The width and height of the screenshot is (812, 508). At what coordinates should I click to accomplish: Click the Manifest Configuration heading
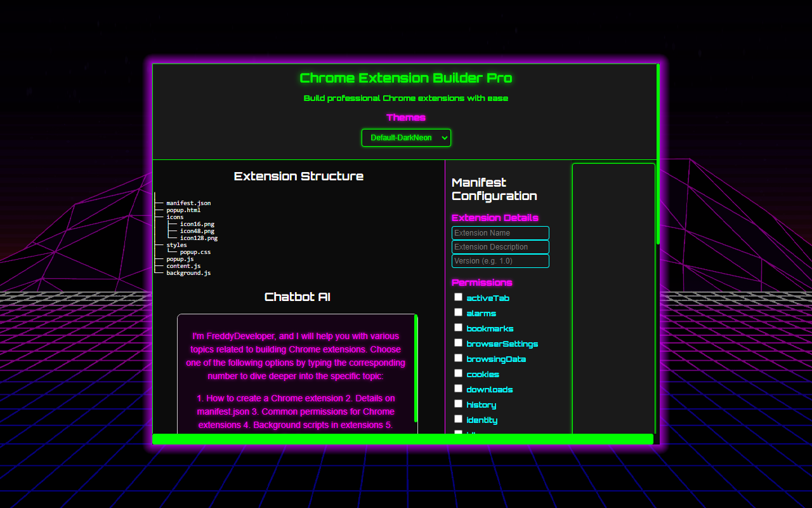coord(495,189)
